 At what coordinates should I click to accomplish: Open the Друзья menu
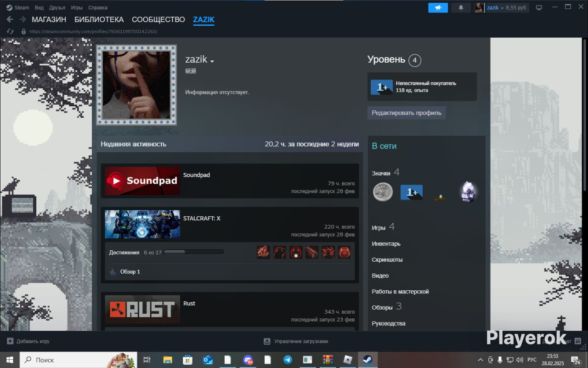(57, 7)
